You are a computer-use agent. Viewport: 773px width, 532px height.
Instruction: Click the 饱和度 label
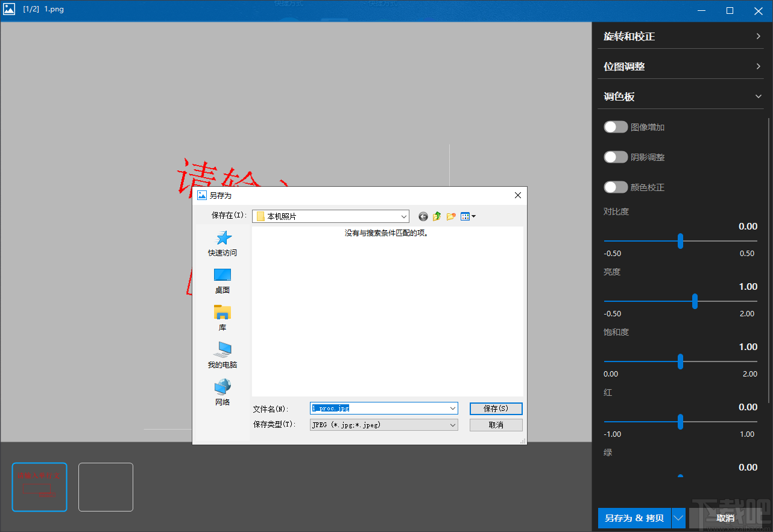tap(616, 332)
